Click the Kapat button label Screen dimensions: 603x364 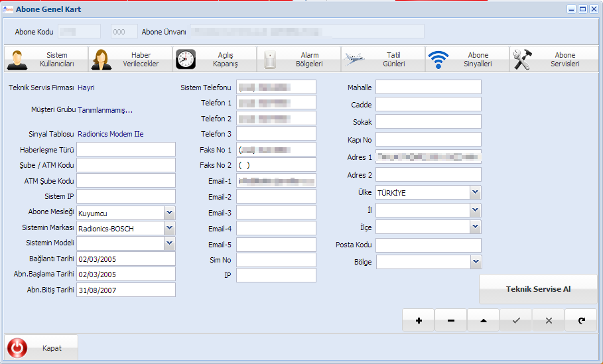[x=52, y=348]
